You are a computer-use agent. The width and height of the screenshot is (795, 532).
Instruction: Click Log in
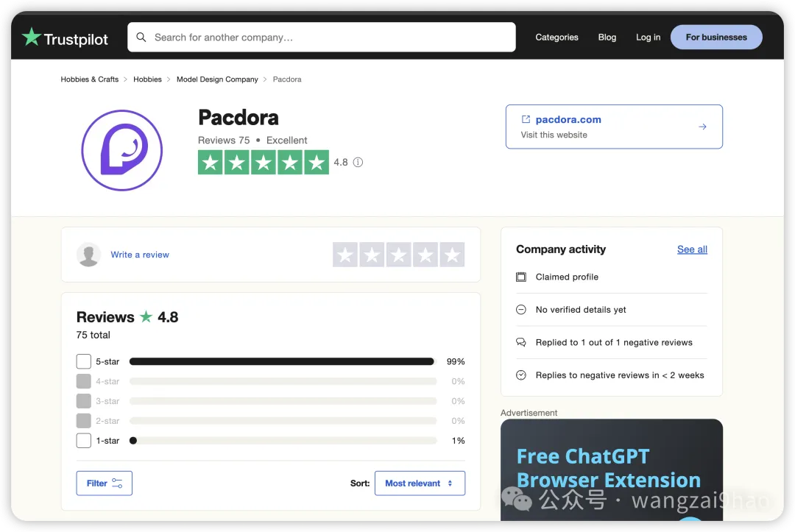(x=648, y=37)
